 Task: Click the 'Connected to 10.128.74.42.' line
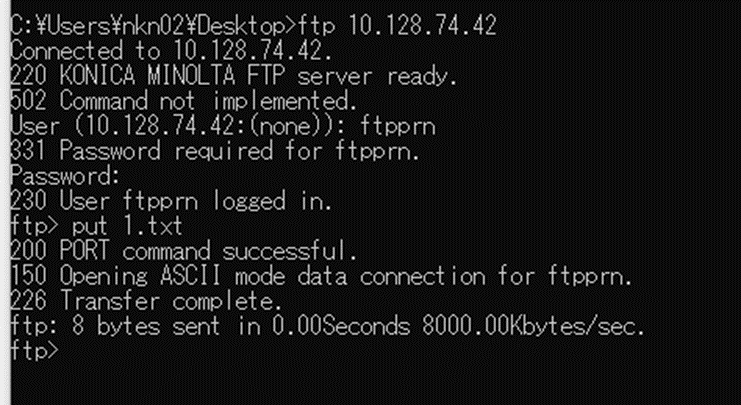click(171, 51)
